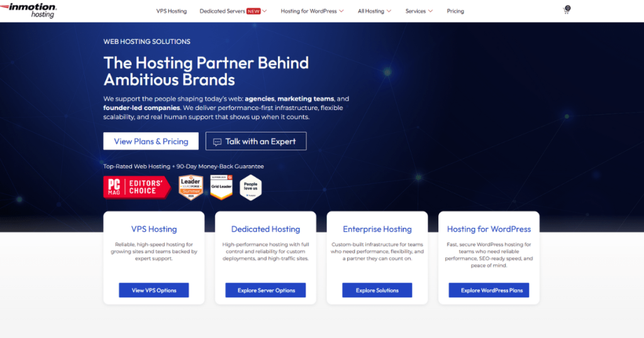The width and height of the screenshot is (644, 338).
Task: Click the People Love Us badge
Action: pos(250,187)
